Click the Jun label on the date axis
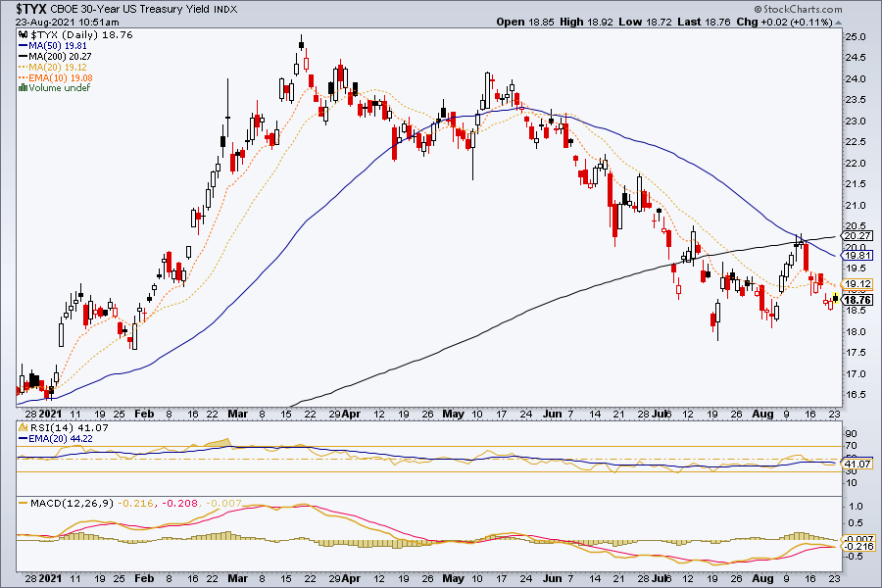Screen dimensions: 882x588 553,414
